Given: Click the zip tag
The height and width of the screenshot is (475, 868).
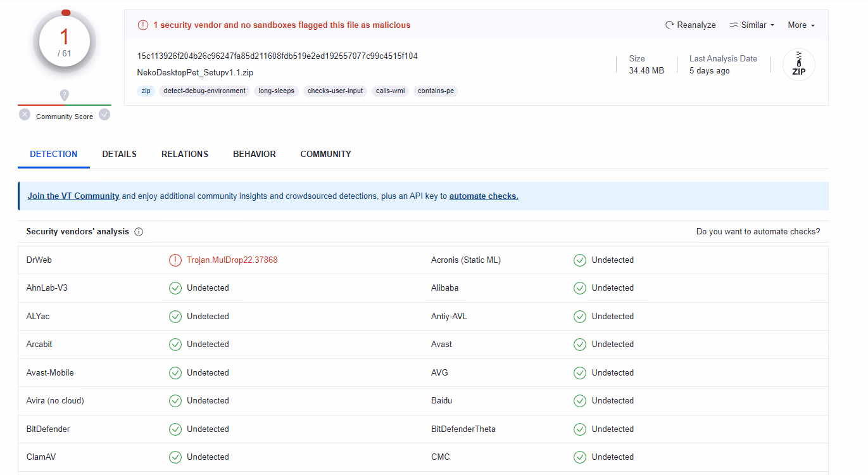Looking at the screenshot, I should tap(146, 91).
